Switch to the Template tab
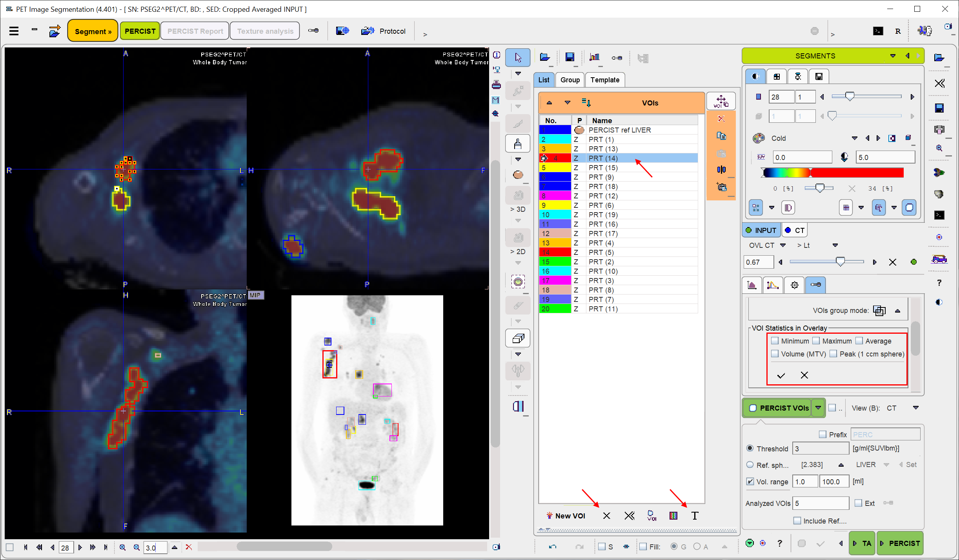The width and height of the screenshot is (959, 560). coord(605,80)
